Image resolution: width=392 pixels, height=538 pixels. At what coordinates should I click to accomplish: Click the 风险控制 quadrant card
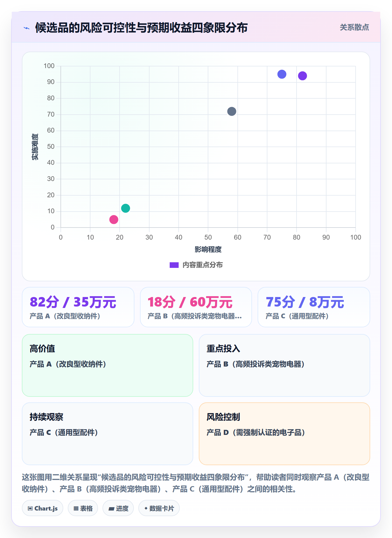tap(284, 434)
